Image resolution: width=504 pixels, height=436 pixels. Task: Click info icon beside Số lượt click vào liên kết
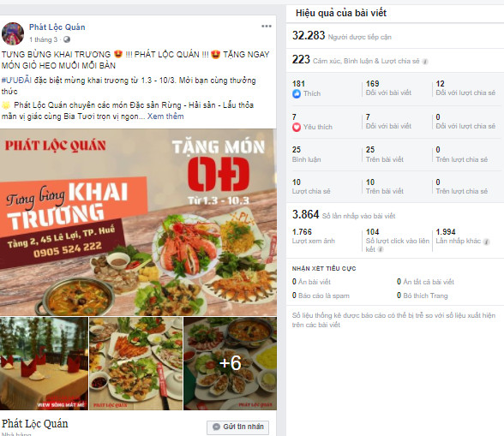(x=381, y=249)
